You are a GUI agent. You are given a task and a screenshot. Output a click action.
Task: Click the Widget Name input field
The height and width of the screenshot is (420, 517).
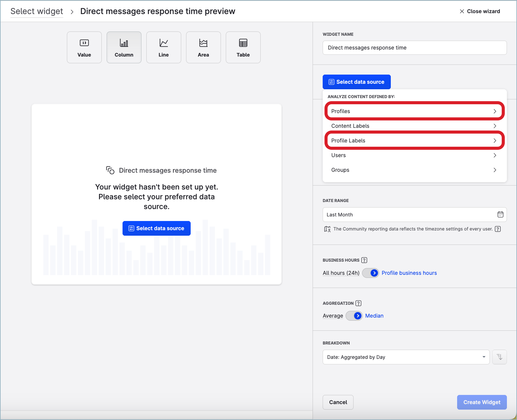(x=414, y=48)
